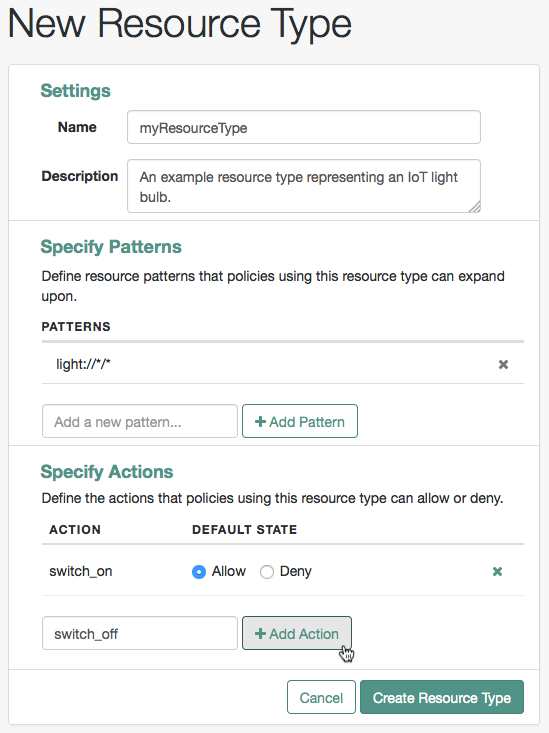Select Allow for switch_on
This screenshot has width=549, height=733.
[199, 572]
